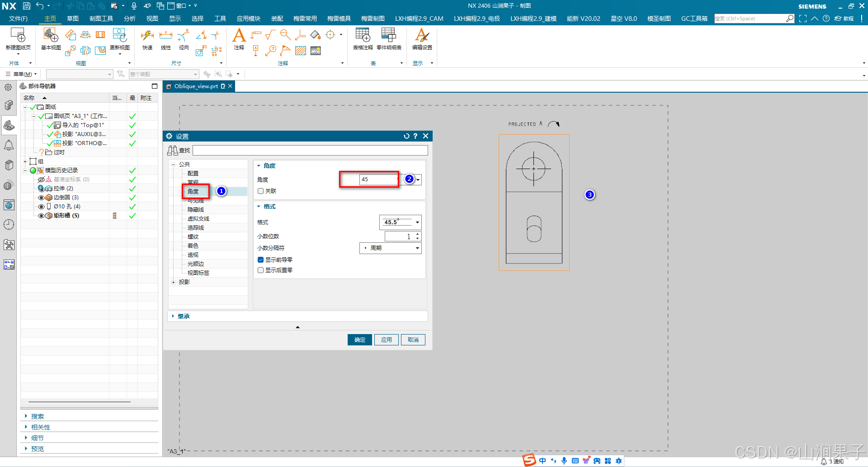Click the 角度 value input field
868x467 pixels.
click(378, 179)
